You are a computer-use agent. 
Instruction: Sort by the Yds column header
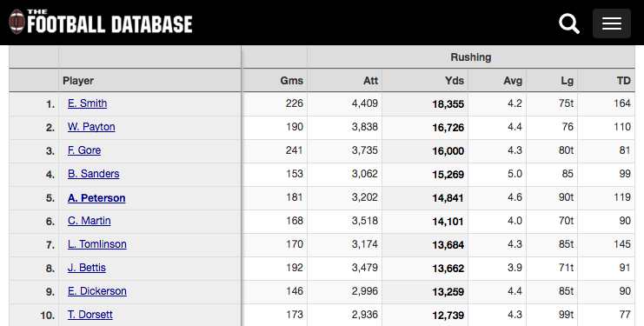455,81
